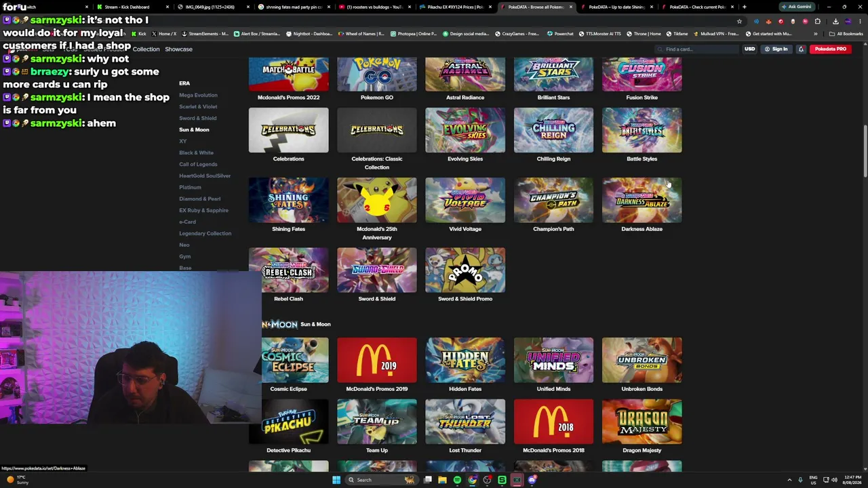The image size is (868, 488).
Task: Switch to the Pikachu EX prices tab
Action: coord(455,7)
